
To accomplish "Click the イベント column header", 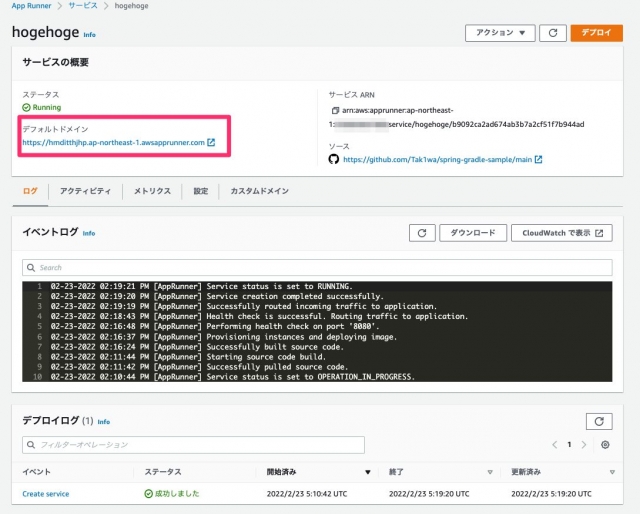I will click(36, 472).
